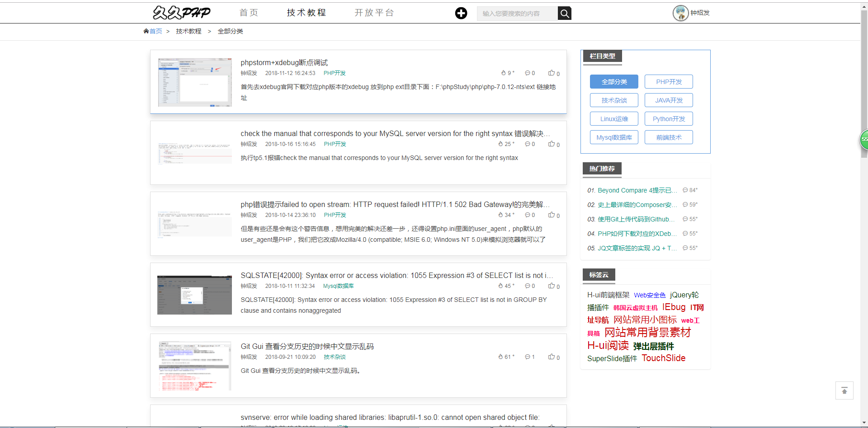
Task: Click the black plus add icon
Action: 461,14
